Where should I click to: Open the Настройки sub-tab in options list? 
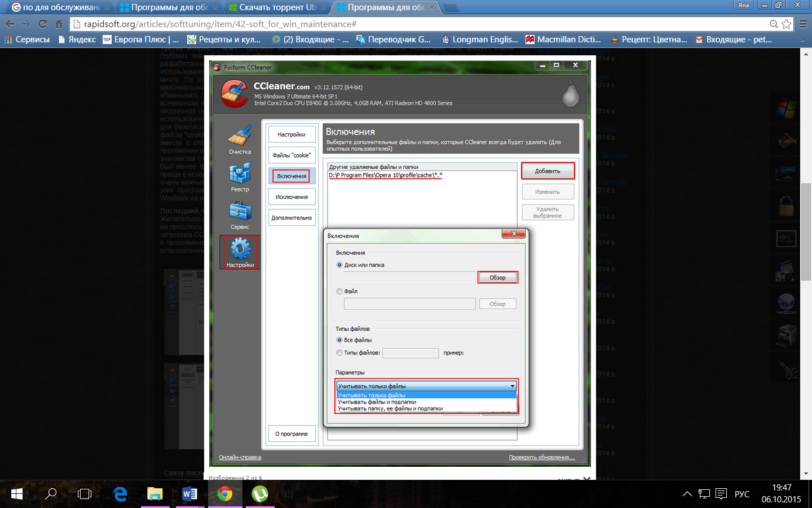(292, 134)
